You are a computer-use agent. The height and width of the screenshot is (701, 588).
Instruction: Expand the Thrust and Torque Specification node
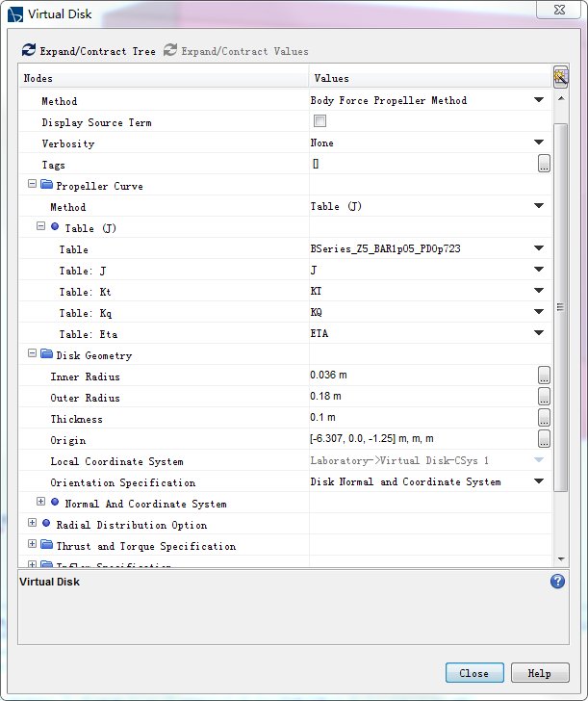[x=32, y=545]
